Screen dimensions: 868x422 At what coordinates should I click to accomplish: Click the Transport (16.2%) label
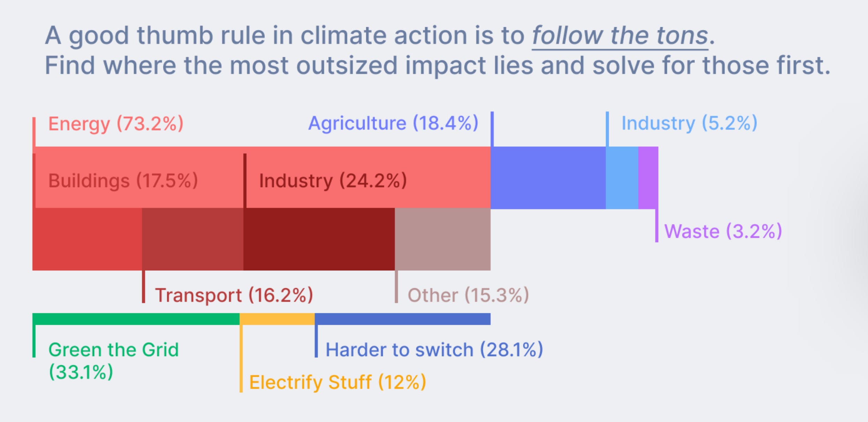(234, 295)
